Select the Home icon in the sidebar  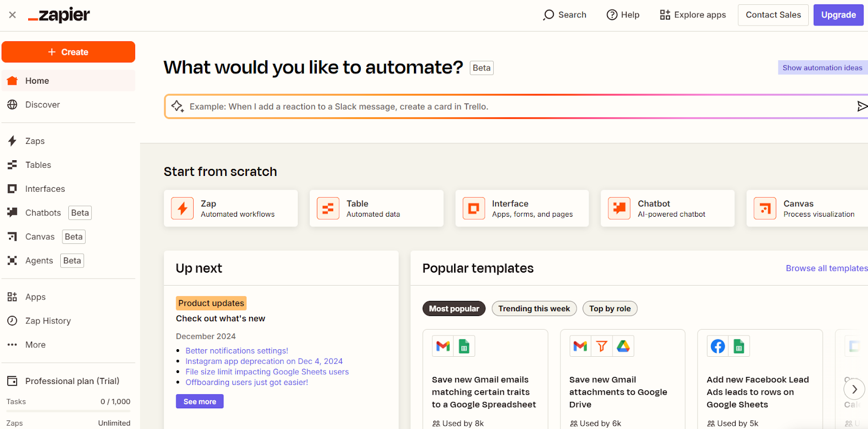tap(12, 81)
